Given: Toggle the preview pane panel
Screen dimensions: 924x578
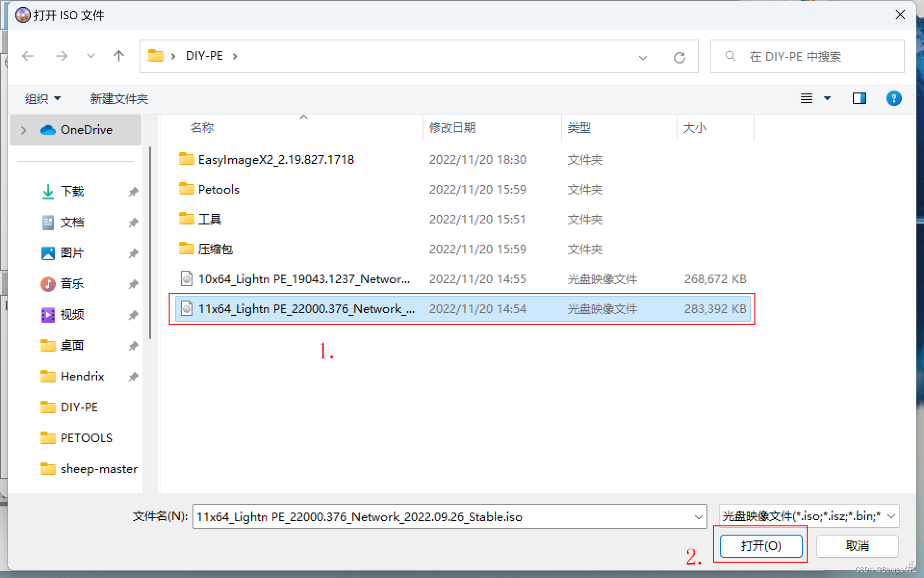Looking at the screenshot, I should (860, 98).
